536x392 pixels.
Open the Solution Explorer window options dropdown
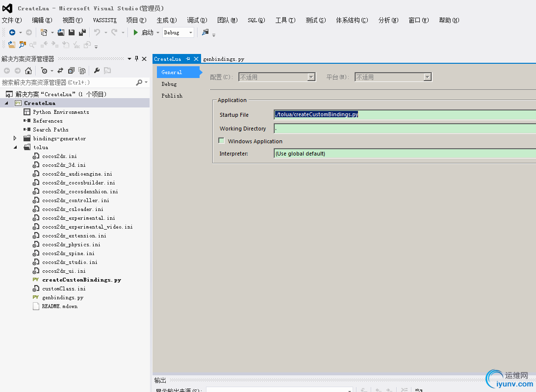click(129, 59)
